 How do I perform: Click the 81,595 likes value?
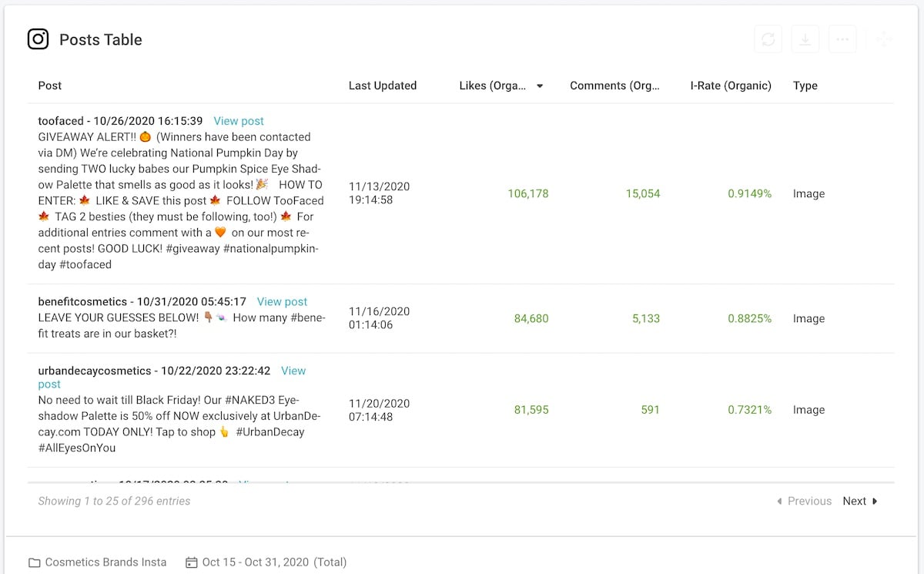pos(531,411)
